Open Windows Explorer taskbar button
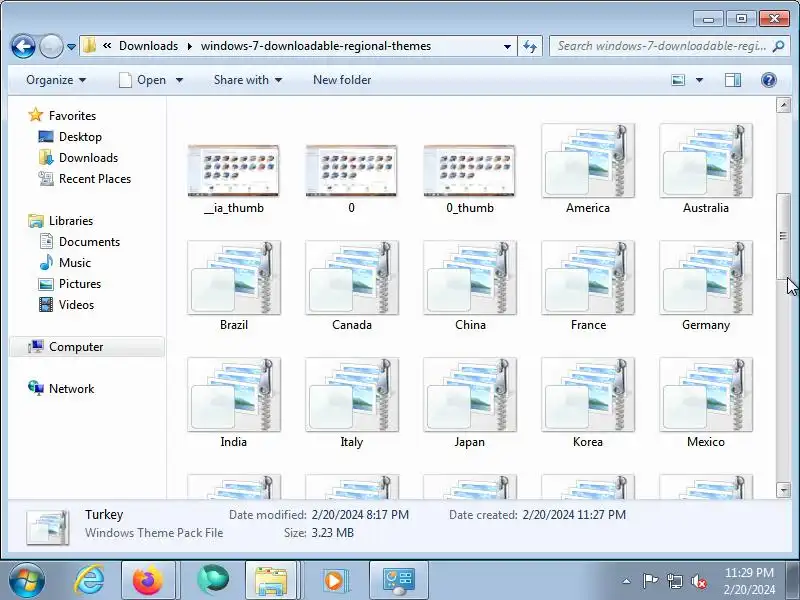Image resolution: width=800 pixels, height=600 pixels. point(271,581)
